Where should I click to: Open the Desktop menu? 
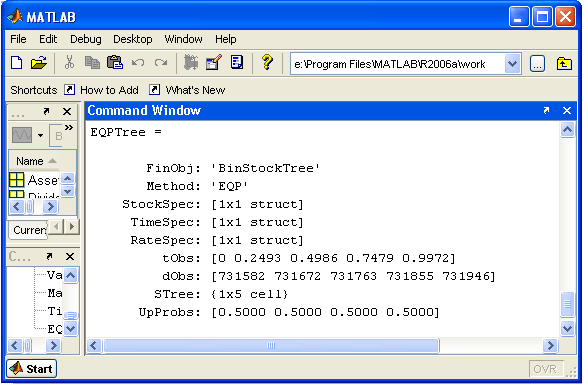pyautogui.click(x=133, y=39)
